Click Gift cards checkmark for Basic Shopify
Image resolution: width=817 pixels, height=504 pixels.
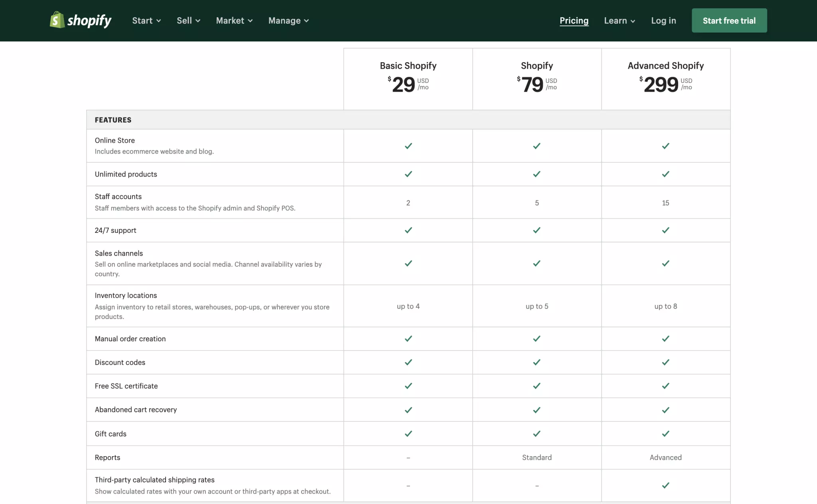[408, 434]
